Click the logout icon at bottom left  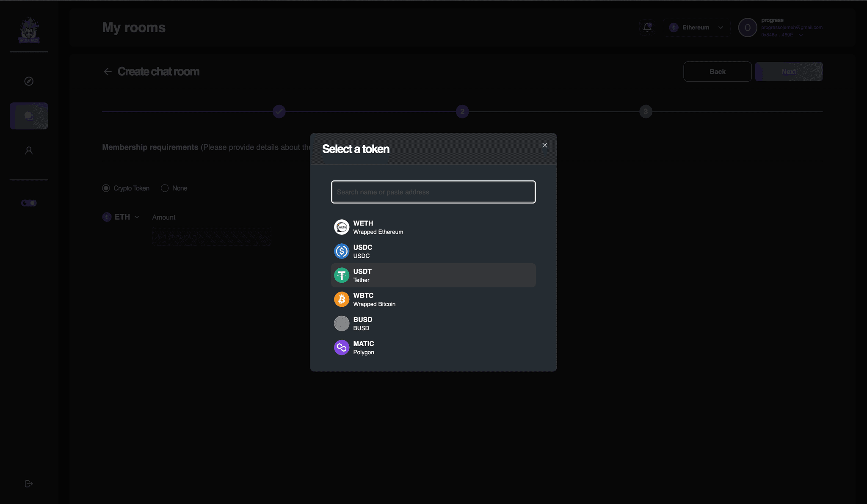29,484
